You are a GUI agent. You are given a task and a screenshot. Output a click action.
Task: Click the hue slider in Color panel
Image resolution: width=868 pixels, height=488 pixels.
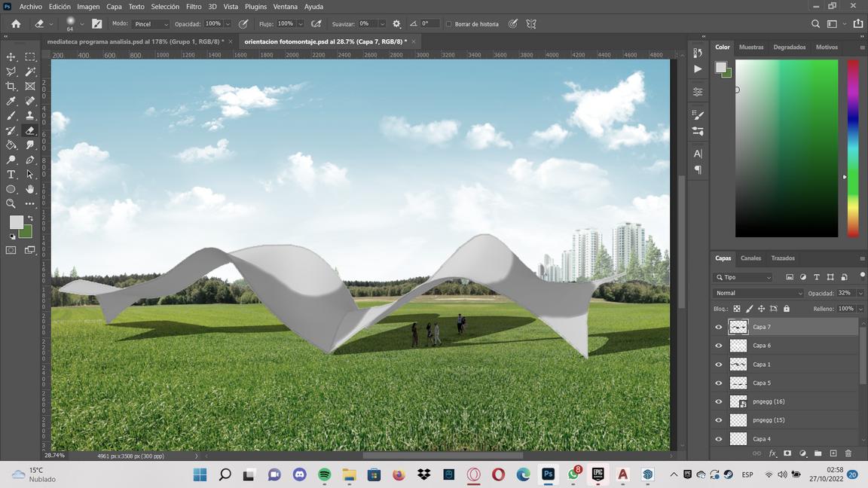pyautogui.click(x=853, y=148)
